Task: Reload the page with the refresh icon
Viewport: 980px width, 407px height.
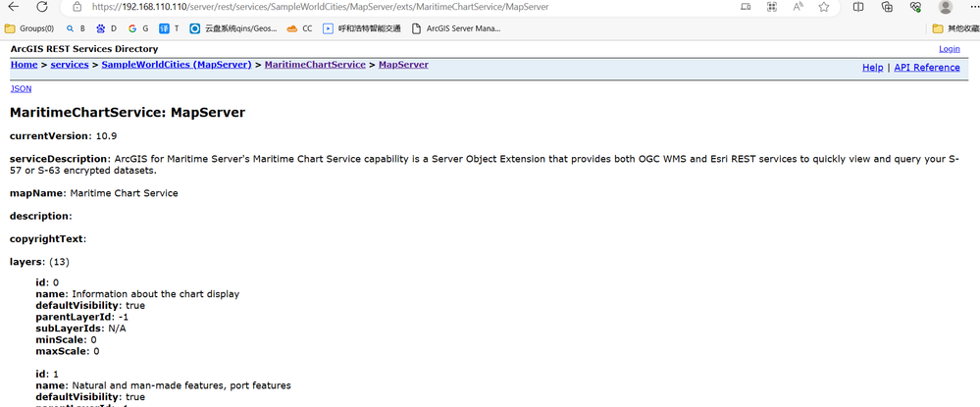Action: click(42, 7)
